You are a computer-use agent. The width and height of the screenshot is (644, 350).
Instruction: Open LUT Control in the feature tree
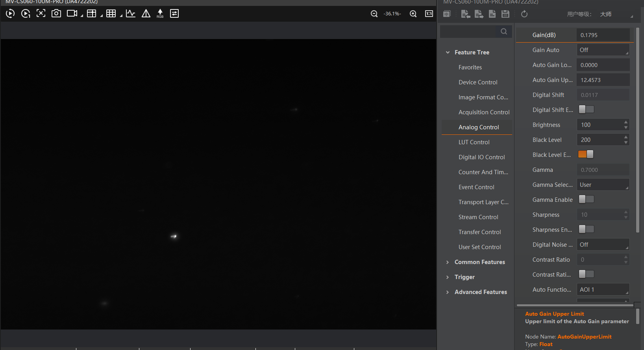[474, 142]
